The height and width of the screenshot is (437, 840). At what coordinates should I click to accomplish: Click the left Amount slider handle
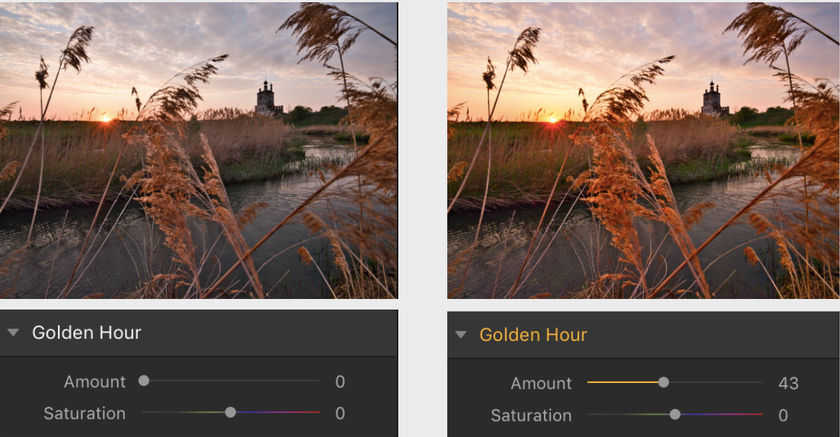click(144, 381)
